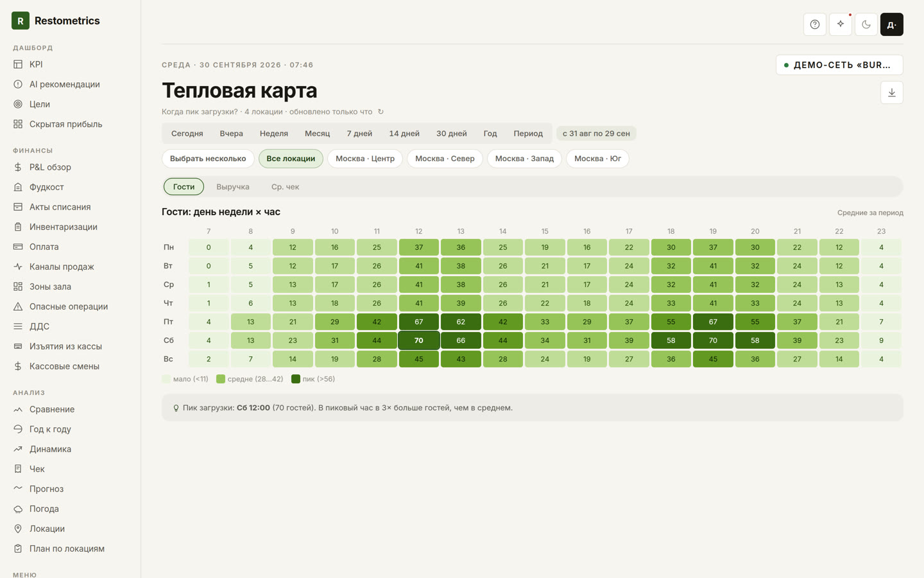Click the Restometrics logo
Viewport: 924px width, 578px height.
[56, 21]
